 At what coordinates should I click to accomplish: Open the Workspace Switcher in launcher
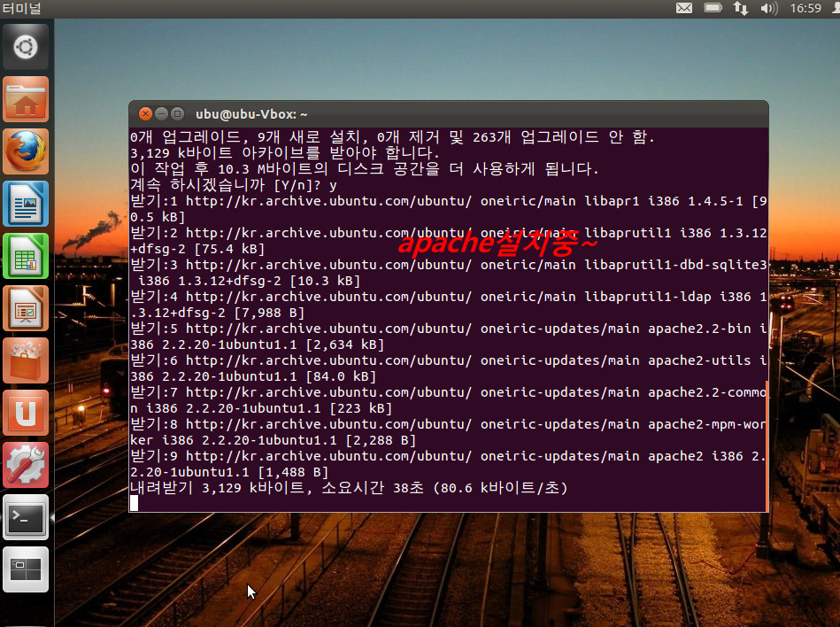pos(26,569)
